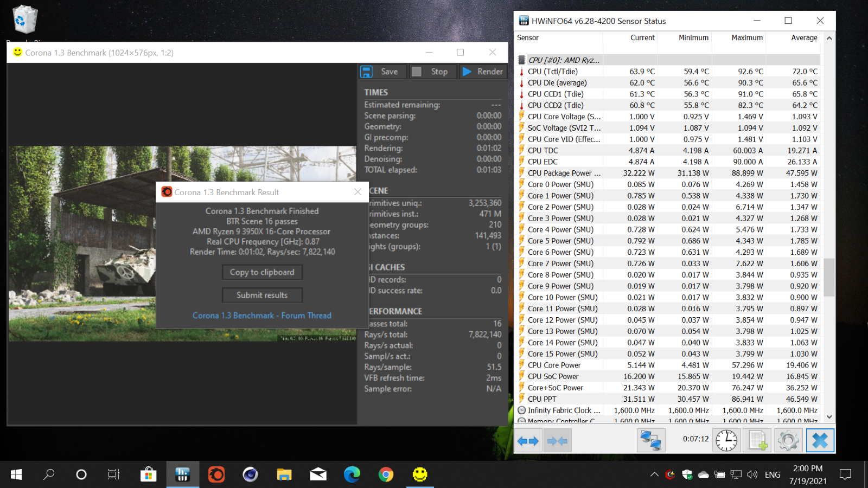
Task: Select the Infinity Fabric Clock row
Action: (668, 410)
